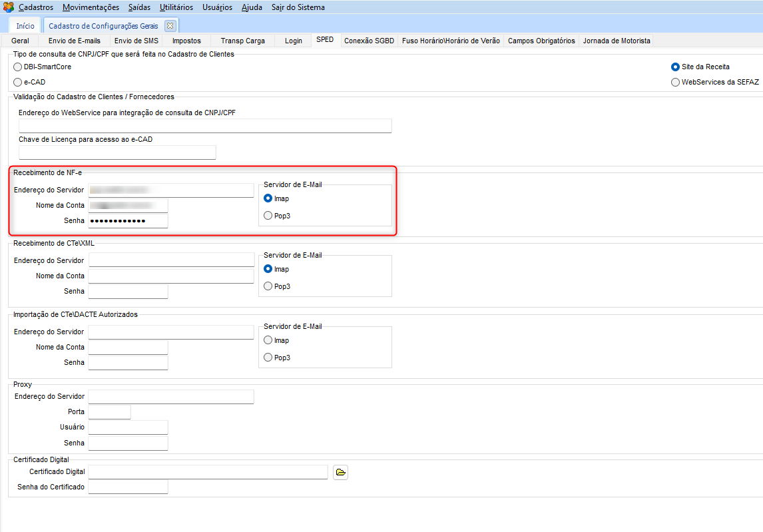This screenshot has height=532, width=763.
Task: Switch to the Conexão SGBD tab
Action: tap(369, 41)
